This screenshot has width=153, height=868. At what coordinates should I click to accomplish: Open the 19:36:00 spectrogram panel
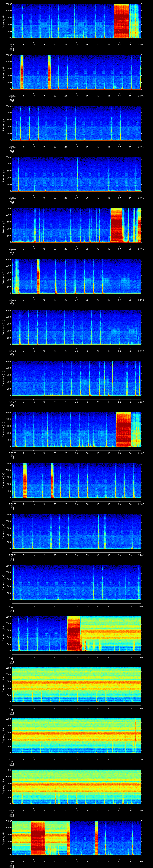tap(76, 735)
